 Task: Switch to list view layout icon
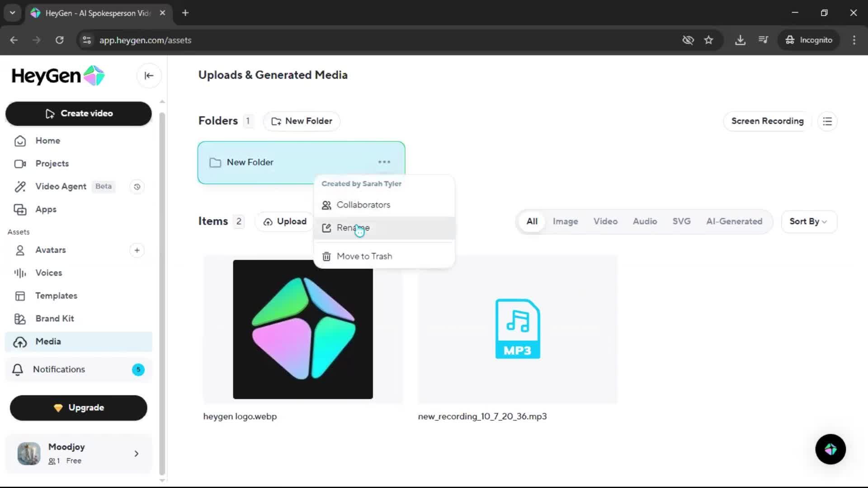[827, 122]
